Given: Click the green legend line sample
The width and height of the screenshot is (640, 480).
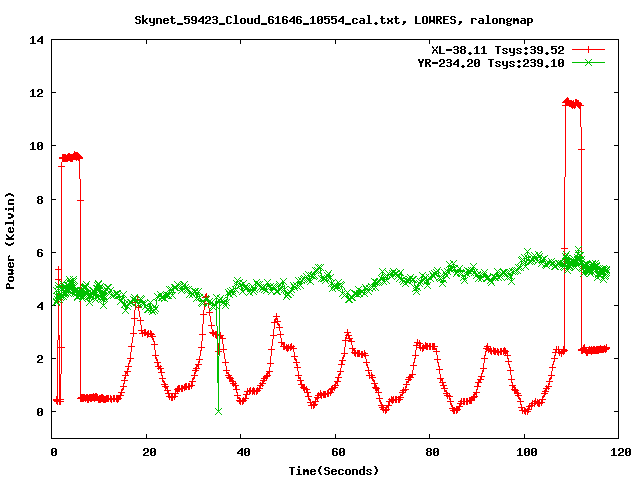Looking at the screenshot, I should (588, 63).
